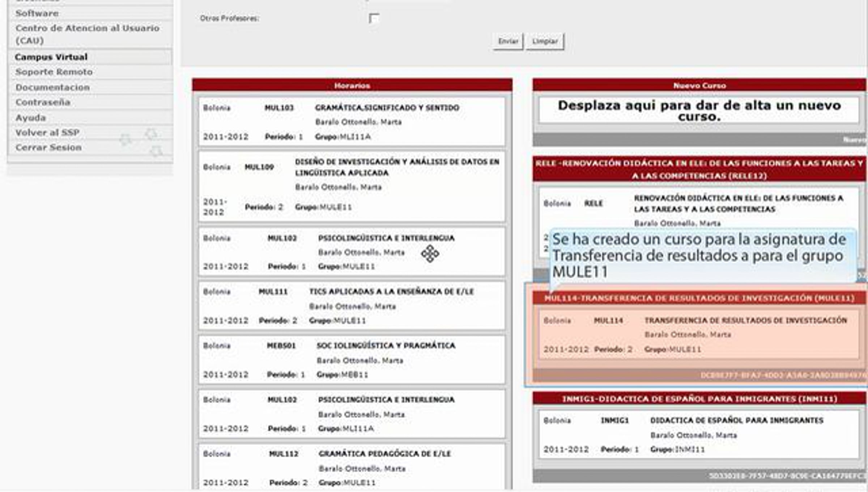Image resolution: width=868 pixels, height=492 pixels.
Task: Click the Horarios panel header
Action: pyautogui.click(x=352, y=85)
